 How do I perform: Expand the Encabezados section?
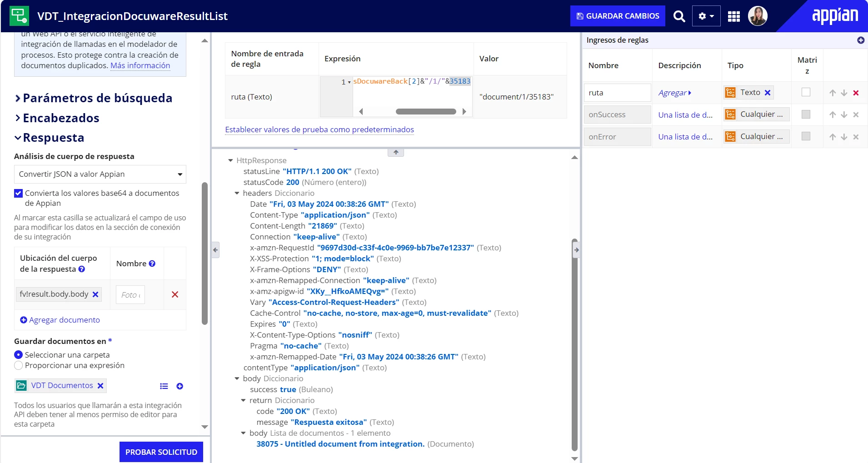coord(57,118)
